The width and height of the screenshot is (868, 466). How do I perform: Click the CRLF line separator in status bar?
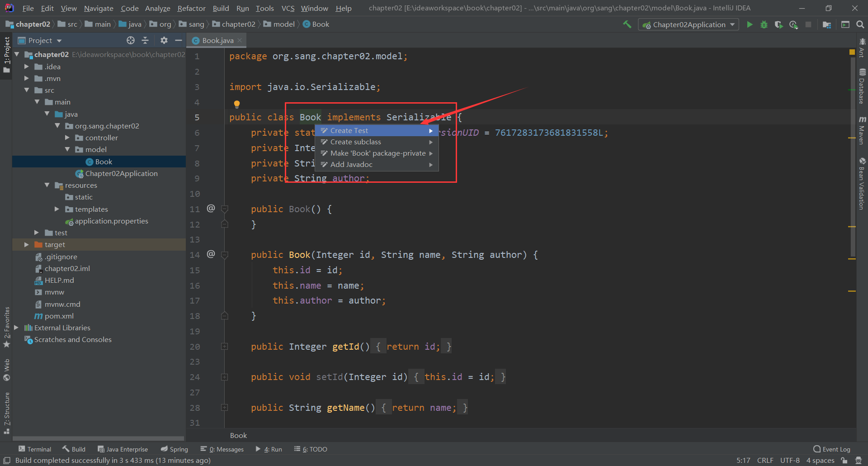(x=765, y=460)
